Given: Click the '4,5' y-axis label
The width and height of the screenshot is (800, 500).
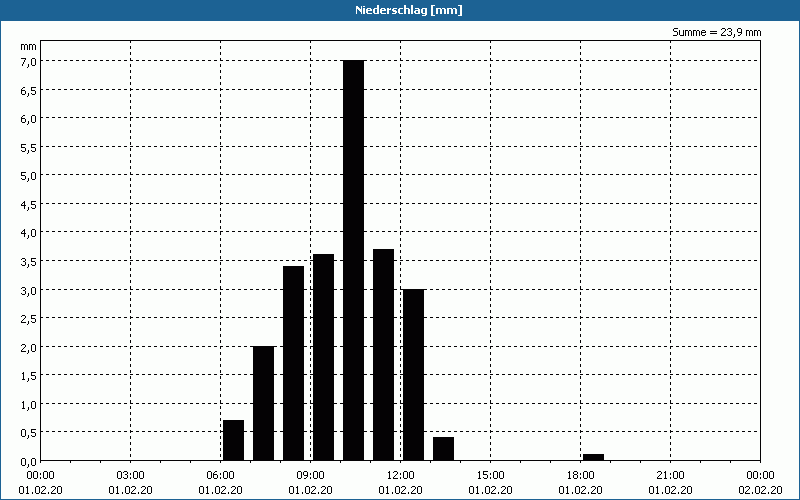Looking at the screenshot, I should (29, 204).
